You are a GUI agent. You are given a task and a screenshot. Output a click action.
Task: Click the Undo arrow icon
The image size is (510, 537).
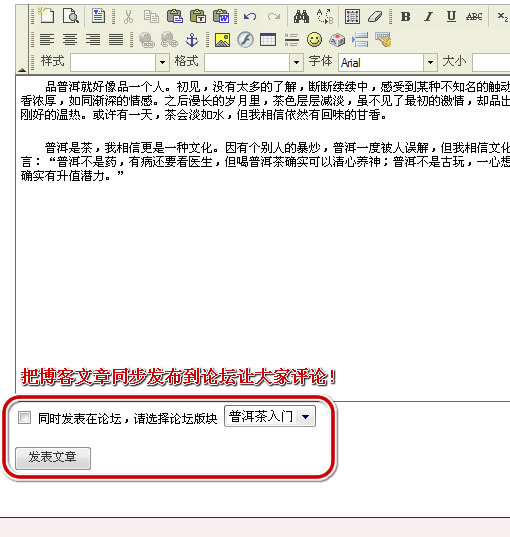click(x=250, y=16)
